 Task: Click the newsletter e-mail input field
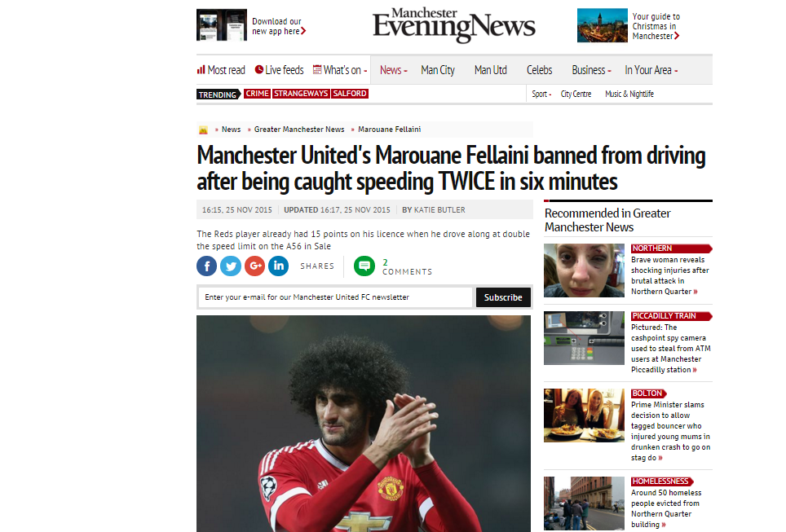click(x=335, y=297)
